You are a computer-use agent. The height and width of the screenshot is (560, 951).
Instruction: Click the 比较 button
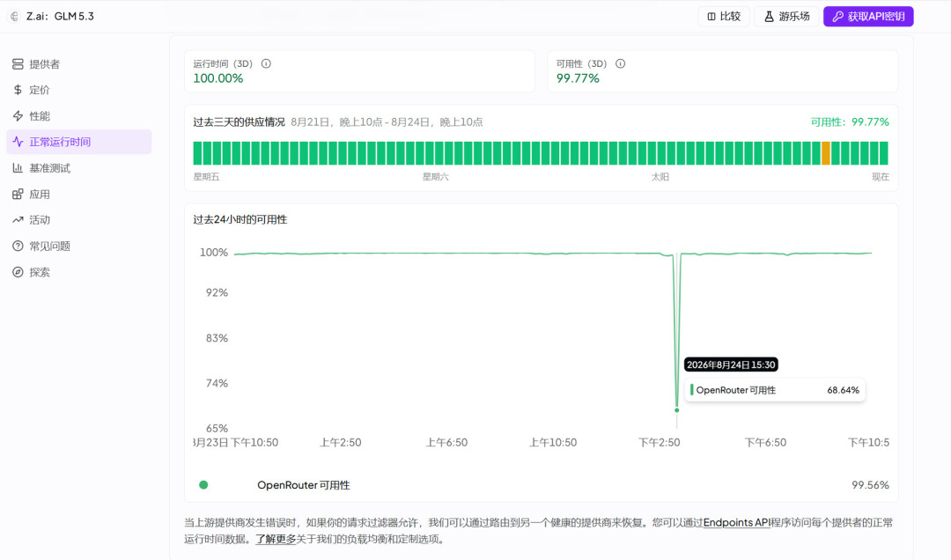724,17
